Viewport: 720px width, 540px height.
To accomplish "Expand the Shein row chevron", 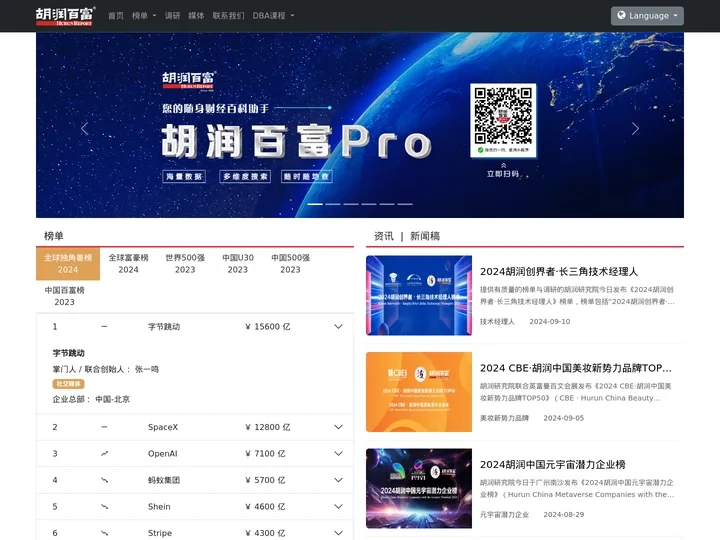I will coord(338,507).
